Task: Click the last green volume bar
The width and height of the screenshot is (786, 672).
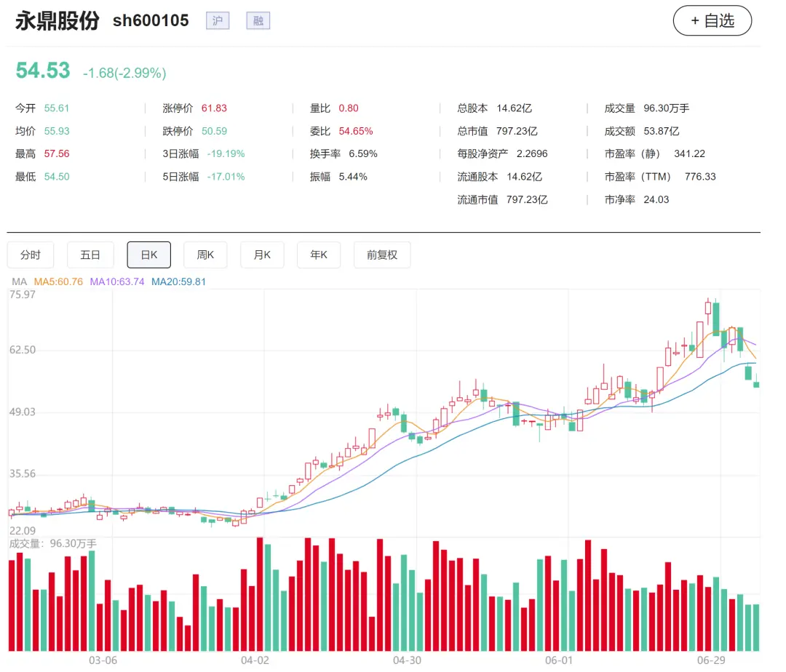Action: click(x=756, y=628)
